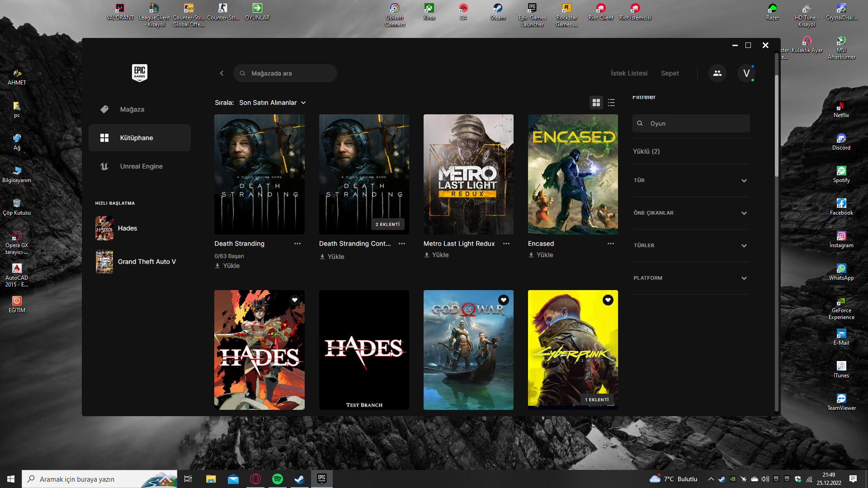The image size is (868, 488).
Task: Open options menu for Encased
Action: (x=611, y=244)
